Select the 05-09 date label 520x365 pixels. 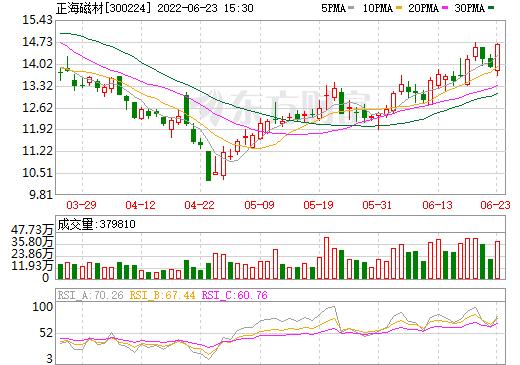[259, 205]
